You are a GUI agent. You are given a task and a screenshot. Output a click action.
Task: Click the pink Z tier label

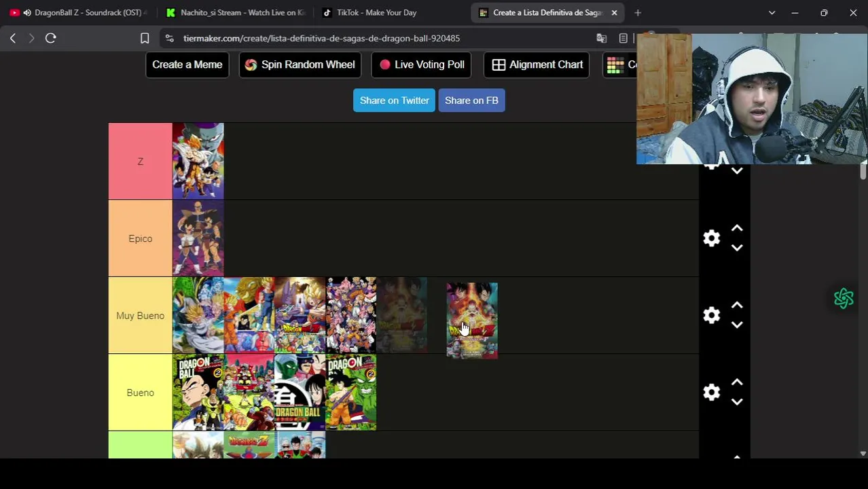(x=141, y=162)
